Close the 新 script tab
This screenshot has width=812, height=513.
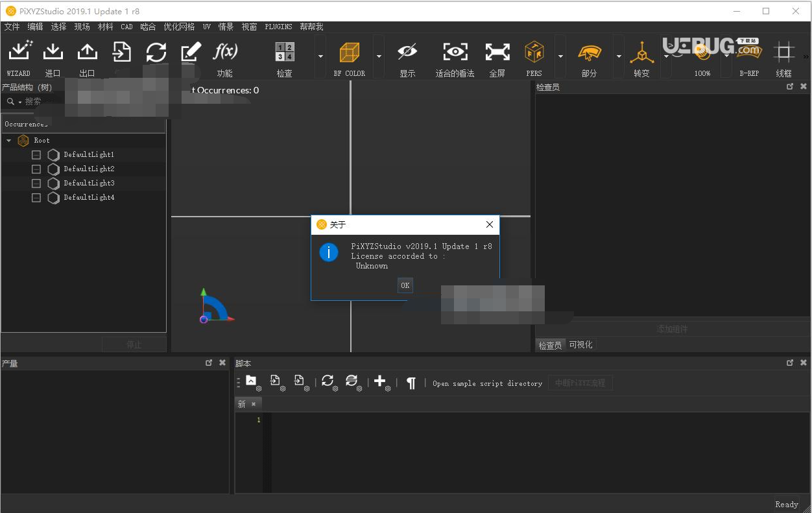254,404
